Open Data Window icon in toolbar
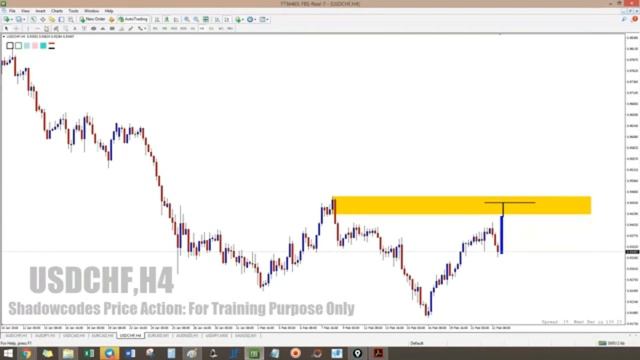 (x=42, y=19)
